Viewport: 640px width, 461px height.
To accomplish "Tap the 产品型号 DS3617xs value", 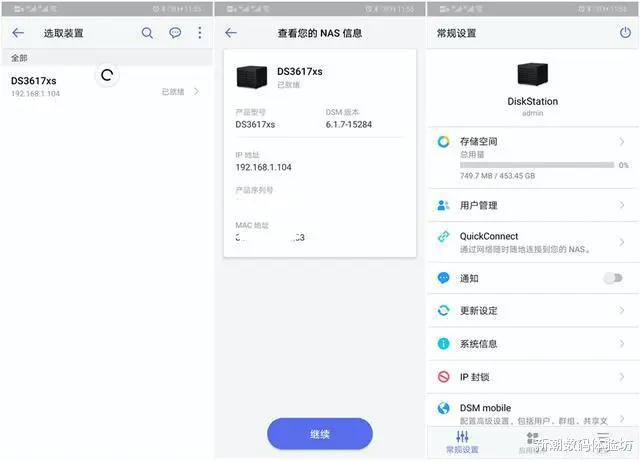I will pyautogui.click(x=255, y=125).
